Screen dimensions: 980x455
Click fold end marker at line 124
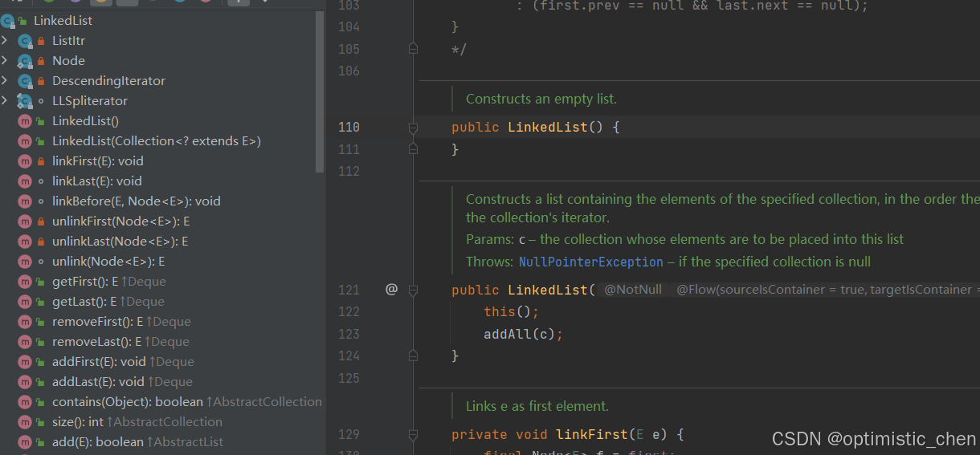coord(413,355)
